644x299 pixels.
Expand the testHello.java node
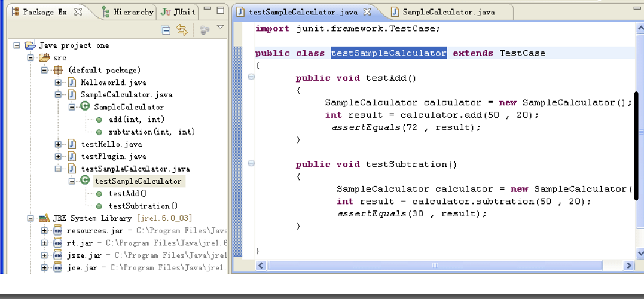[x=58, y=144]
